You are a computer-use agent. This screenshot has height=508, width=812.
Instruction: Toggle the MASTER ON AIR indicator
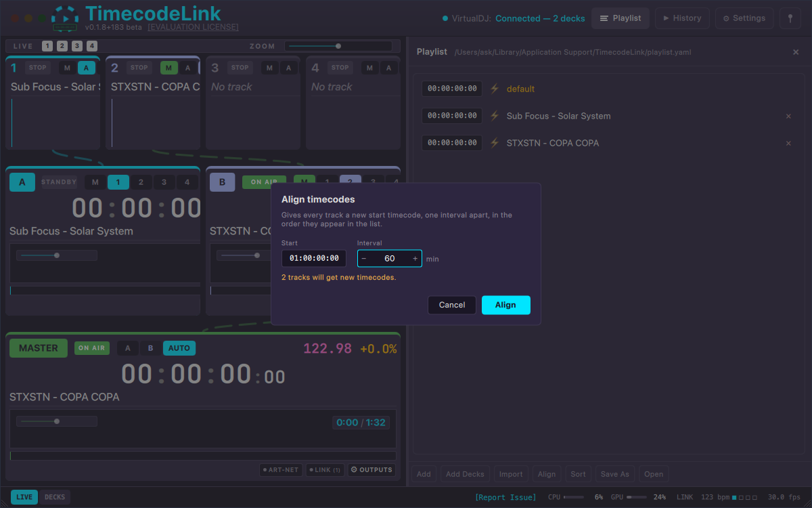[92, 348]
